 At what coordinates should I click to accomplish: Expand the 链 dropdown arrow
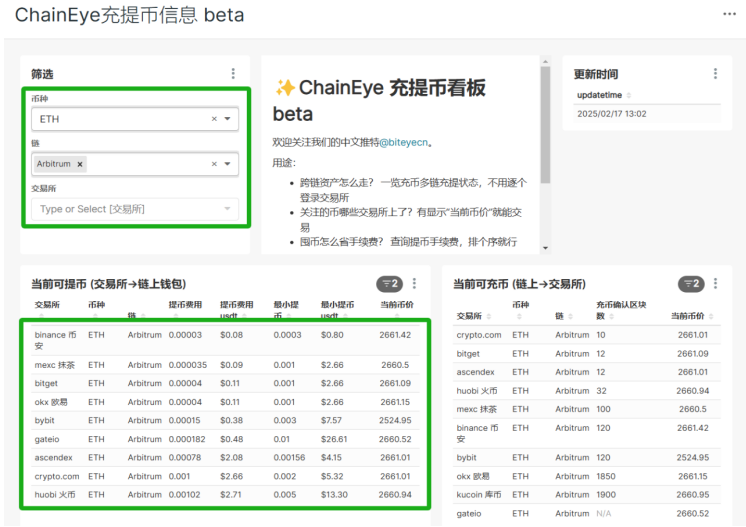click(227, 164)
